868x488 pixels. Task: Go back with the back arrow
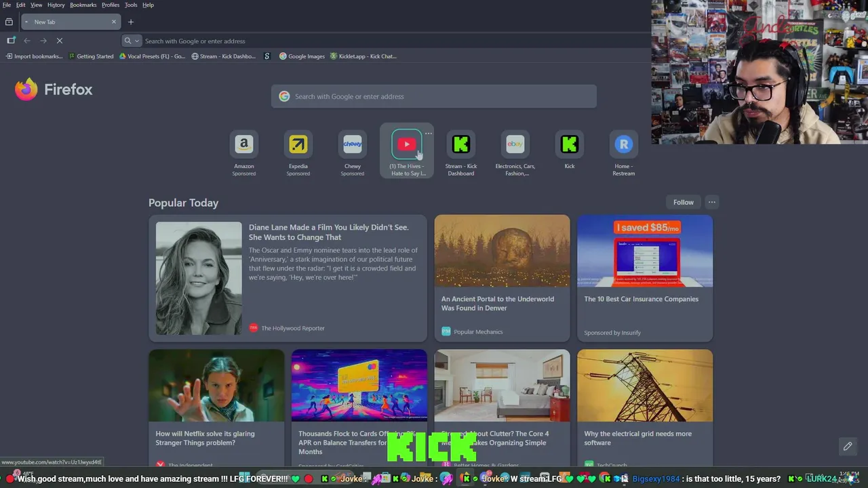click(27, 41)
